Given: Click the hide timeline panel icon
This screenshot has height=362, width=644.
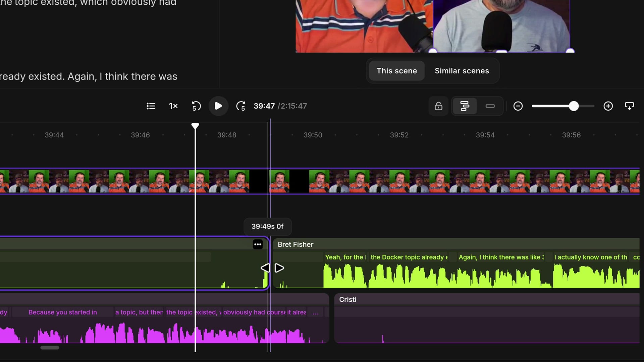Looking at the screenshot, I should pos(630,106).
